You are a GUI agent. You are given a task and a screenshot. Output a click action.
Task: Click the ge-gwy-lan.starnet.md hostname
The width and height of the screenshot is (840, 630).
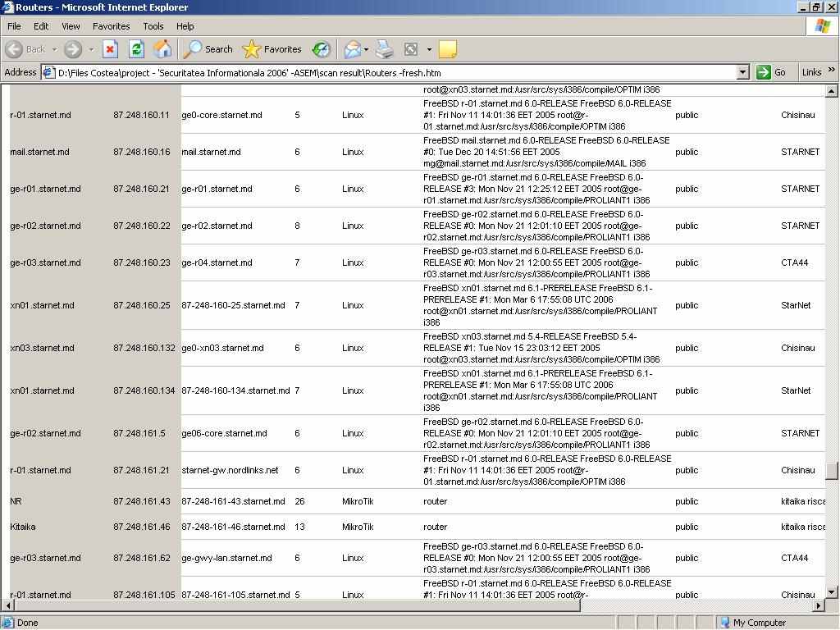[227, 558]
